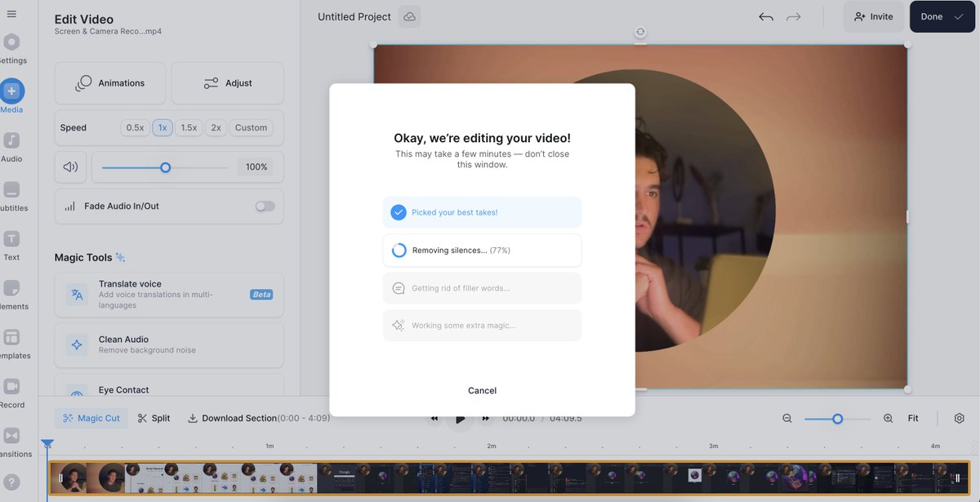Zoom in the timeline
This screenshot has width=980, height=502.
(888, 418)
